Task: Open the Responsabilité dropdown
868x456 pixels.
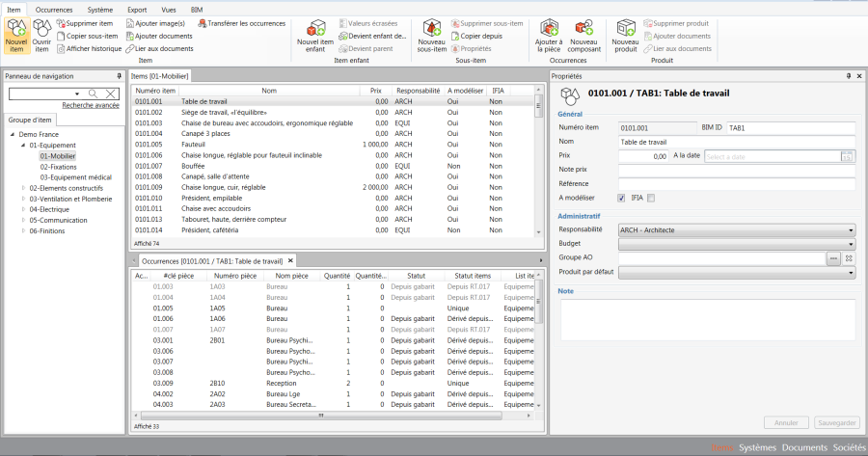Action: tap(852, 230)
